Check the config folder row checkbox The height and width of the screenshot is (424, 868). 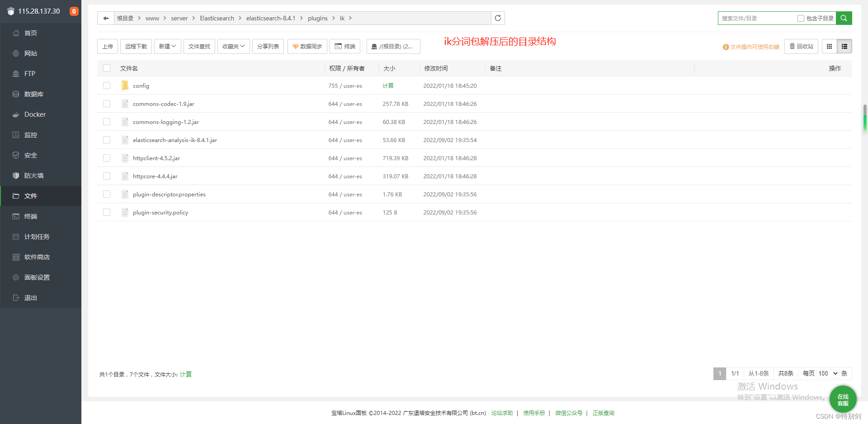coord(107,86)
